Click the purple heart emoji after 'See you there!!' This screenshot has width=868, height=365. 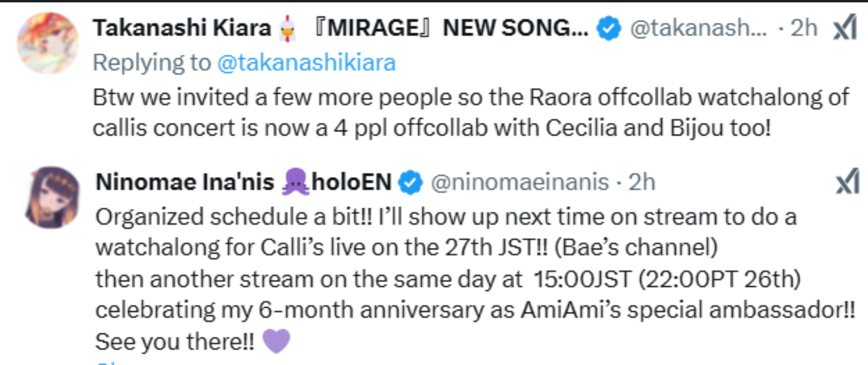pyautogui.click(x=276, y=342)
